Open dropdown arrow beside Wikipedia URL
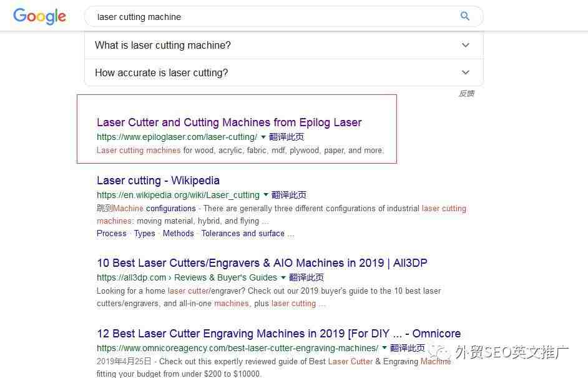 coord(266,195)
